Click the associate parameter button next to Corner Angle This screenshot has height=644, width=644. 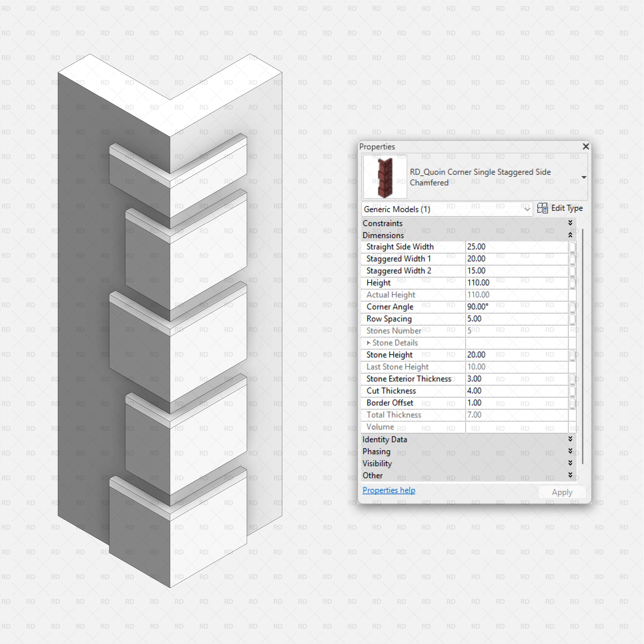(x=573, y=307)
